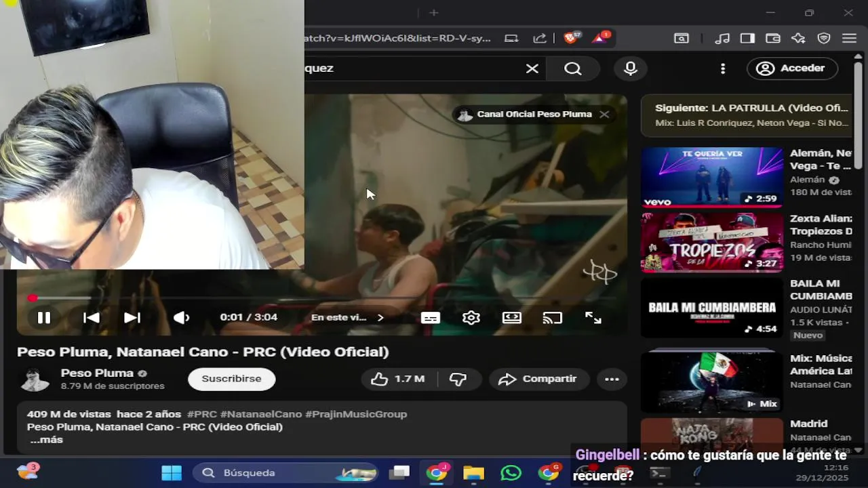Open the terminal icon in taskbar
Viewport: 868px width, 488px height.
click(659, 473)
